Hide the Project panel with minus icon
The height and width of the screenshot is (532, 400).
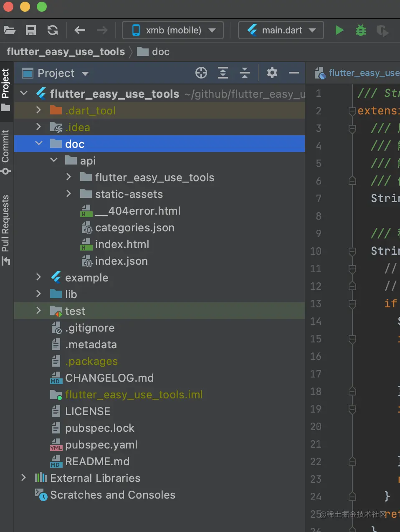coord(294,73)
